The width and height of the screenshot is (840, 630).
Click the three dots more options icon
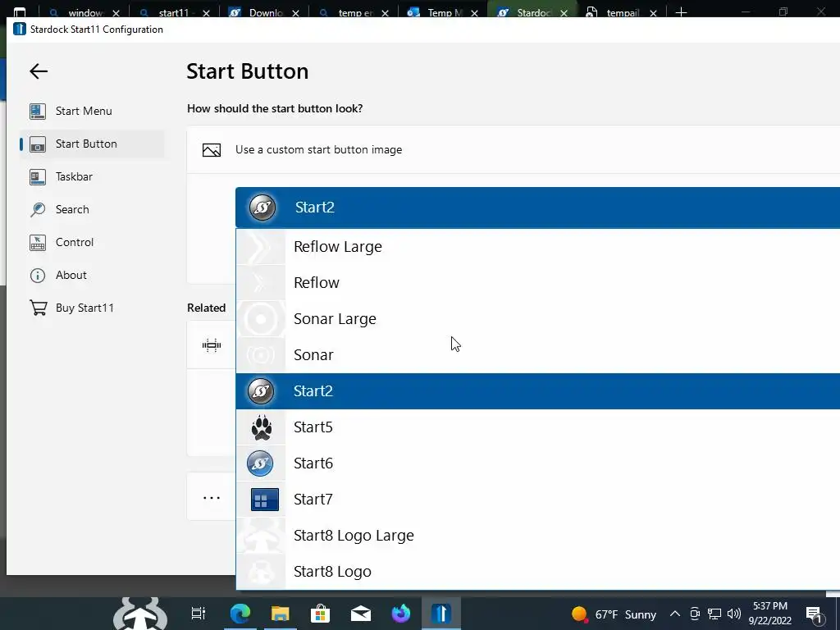coord(212,498)
